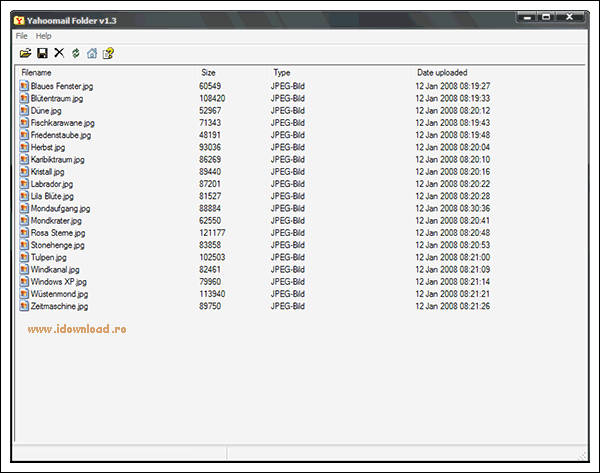Click the home toolbar icon

[x=91, y=53]
